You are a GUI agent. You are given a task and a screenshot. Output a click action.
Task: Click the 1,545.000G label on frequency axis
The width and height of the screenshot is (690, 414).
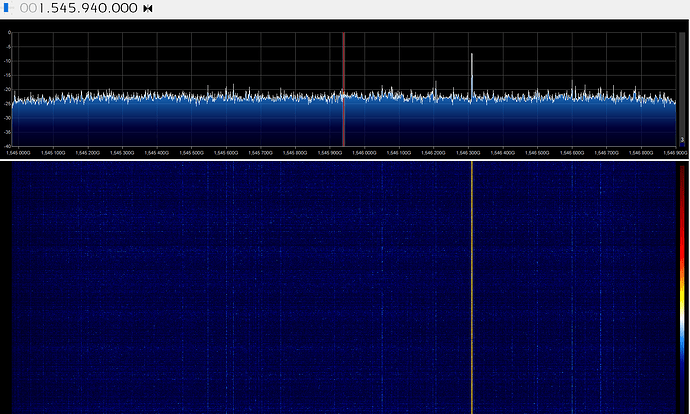18,153
